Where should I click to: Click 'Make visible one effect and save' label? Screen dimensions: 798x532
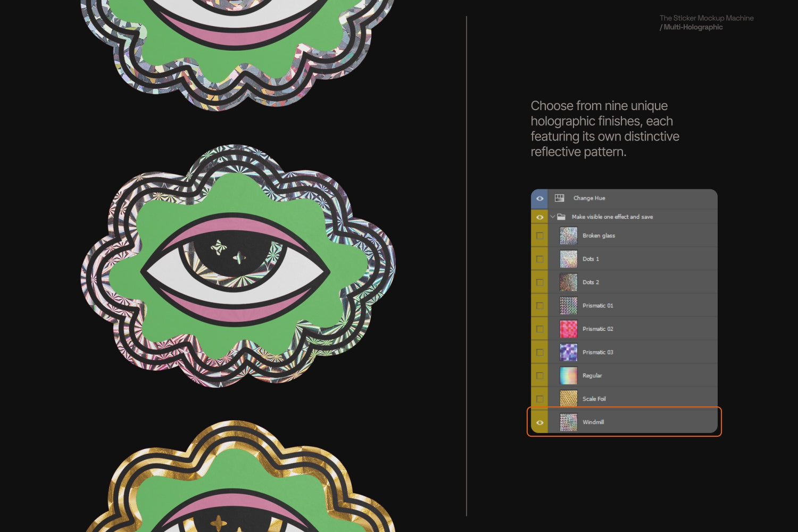point(612,217)
